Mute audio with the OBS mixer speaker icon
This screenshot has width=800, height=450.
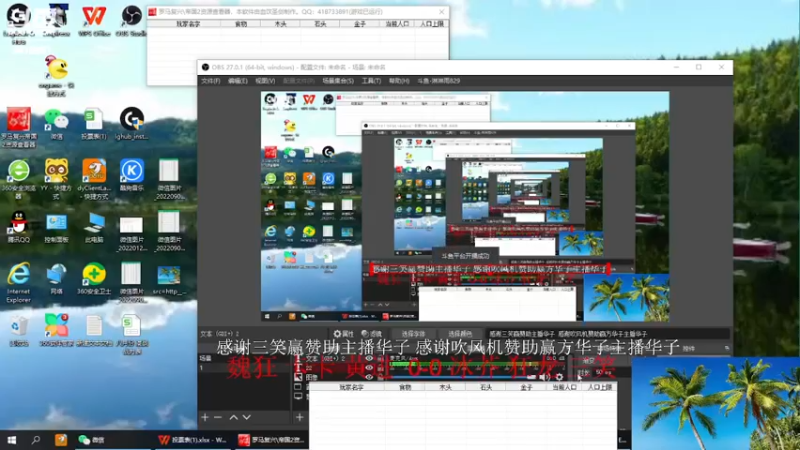pos(544,377)
